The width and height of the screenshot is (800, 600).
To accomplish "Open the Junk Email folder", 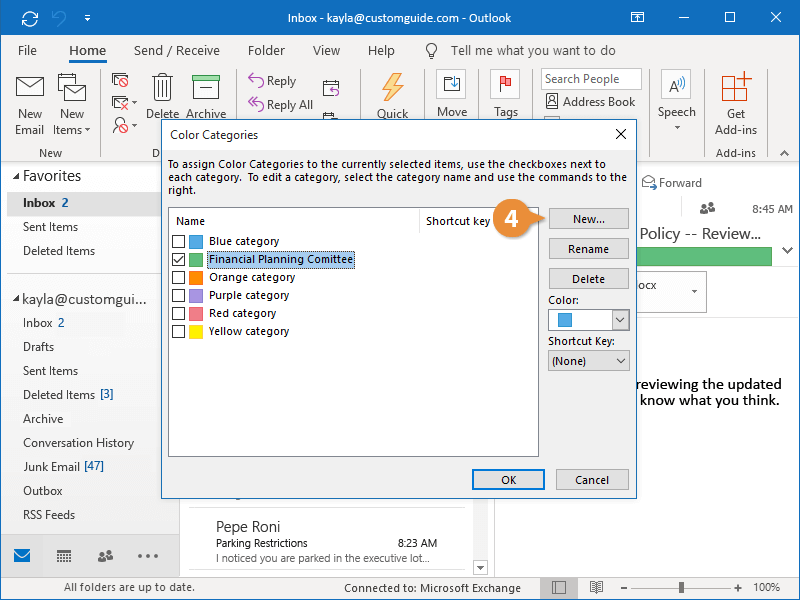I will coord(63,467).
